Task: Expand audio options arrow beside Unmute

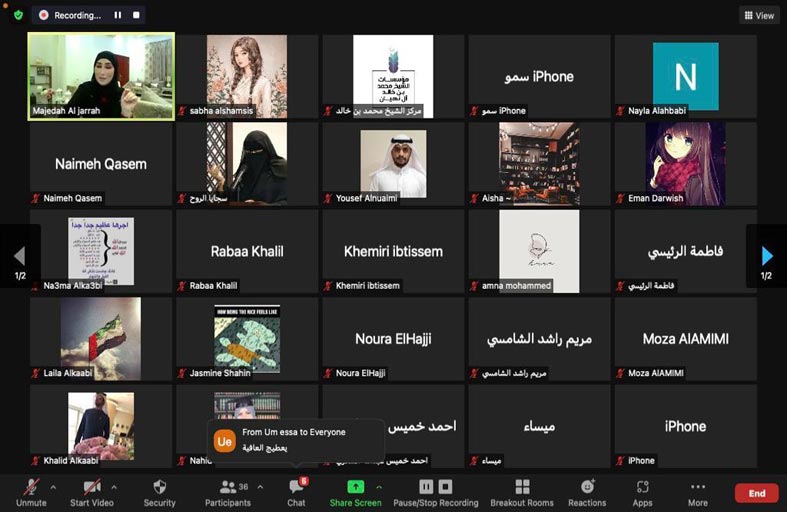Action: pyautogui.click(x=53, y=487)
